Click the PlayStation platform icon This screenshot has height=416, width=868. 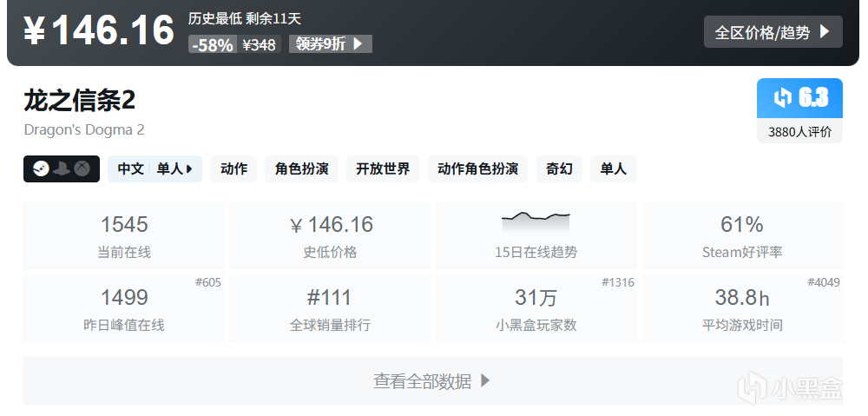pos(62,169)
